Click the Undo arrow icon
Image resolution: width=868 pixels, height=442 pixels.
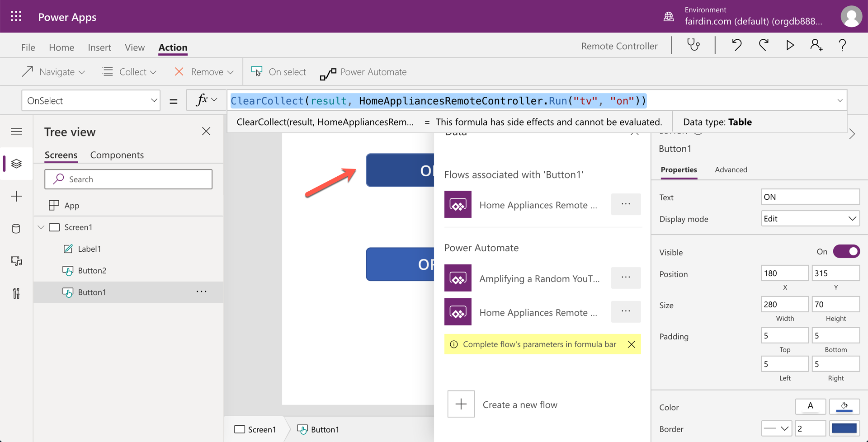[x=736, y=45]
